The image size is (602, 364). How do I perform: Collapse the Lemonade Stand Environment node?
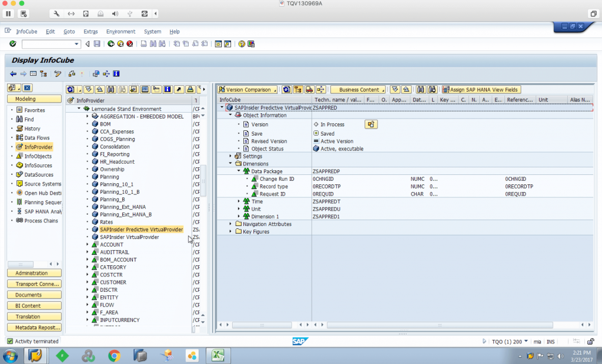(79, 109)
